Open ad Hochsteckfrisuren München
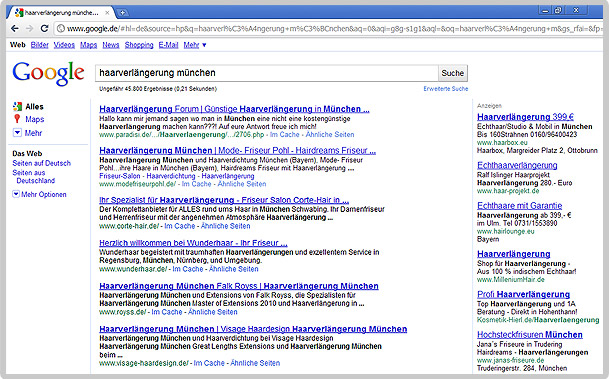Image resolution: width=610 pixels, height=379 pixels. click(530, 335)
